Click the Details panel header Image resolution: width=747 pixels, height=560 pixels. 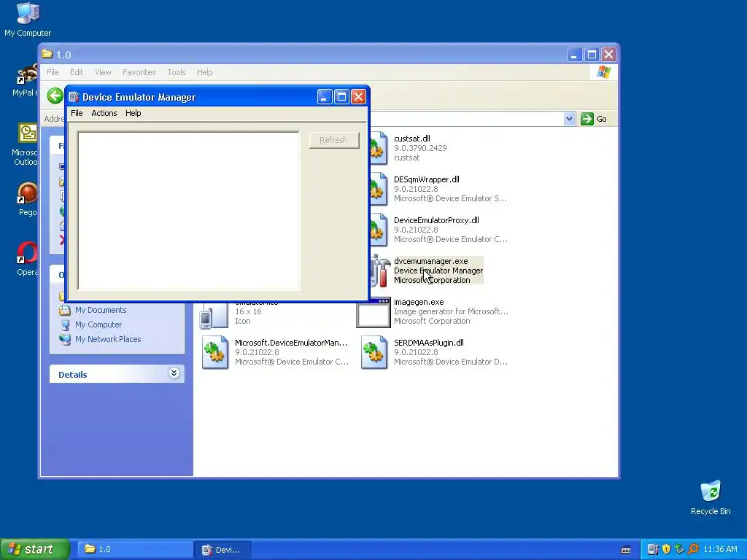tap(117, 374)
